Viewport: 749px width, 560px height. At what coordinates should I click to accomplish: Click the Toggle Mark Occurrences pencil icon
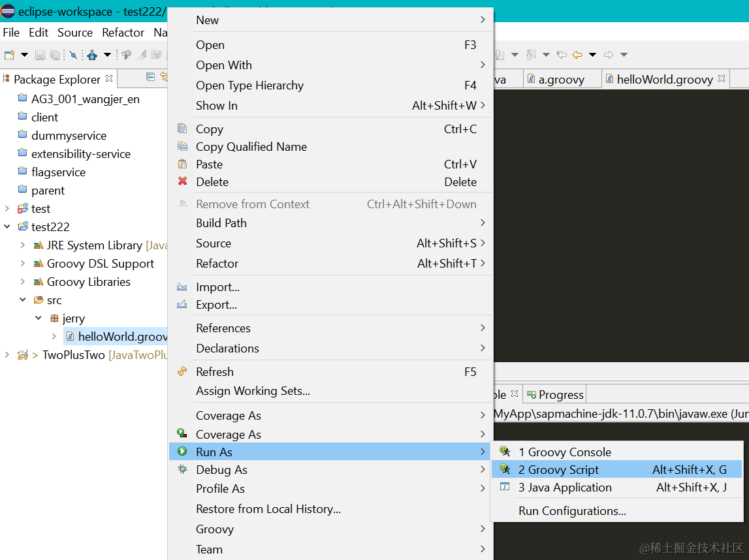(142, 55)
